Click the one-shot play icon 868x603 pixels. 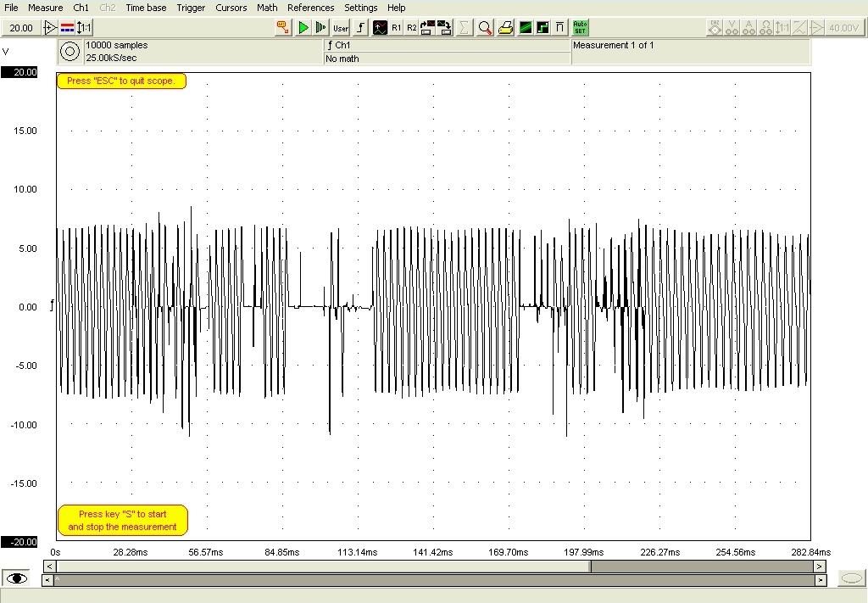point(320,28)
